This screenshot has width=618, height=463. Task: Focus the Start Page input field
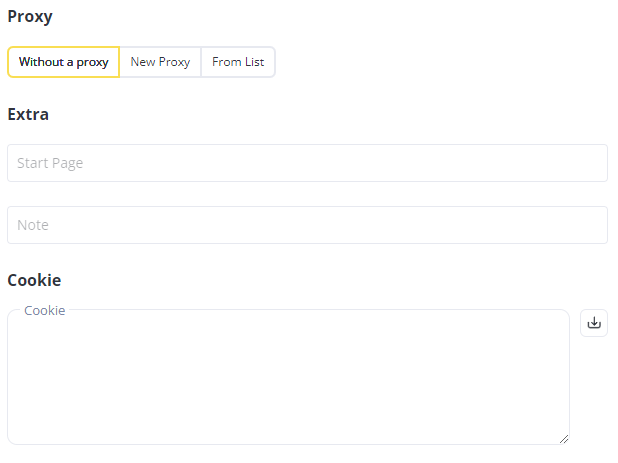(x=307, y=163)
